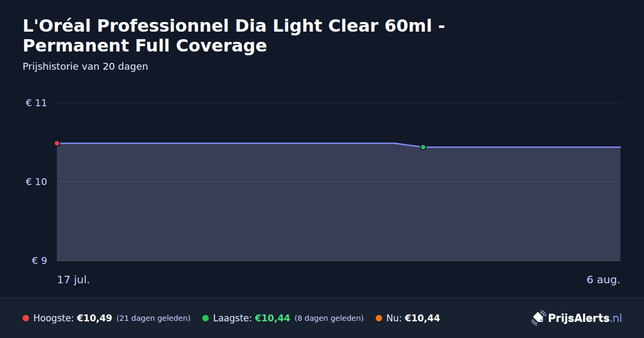This screenshot has height=338, width=644.
Task: Click the 6 aug. end date label
Action: (x=603, y=280)
